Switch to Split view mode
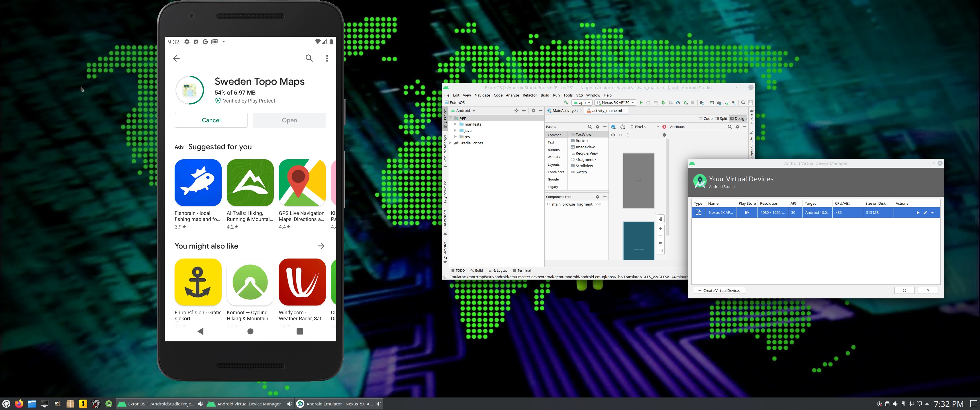Screen dimensions: 980x410 point(721,119)
